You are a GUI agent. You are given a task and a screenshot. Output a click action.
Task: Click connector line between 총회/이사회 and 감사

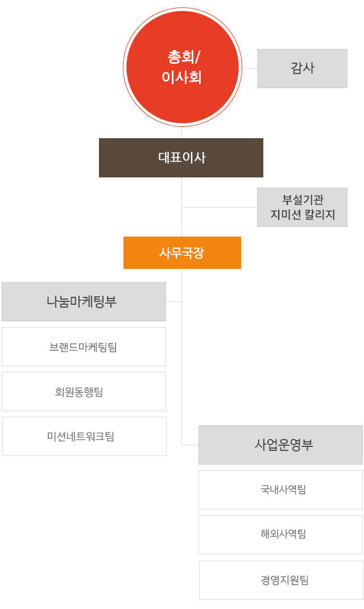point(249,68)
